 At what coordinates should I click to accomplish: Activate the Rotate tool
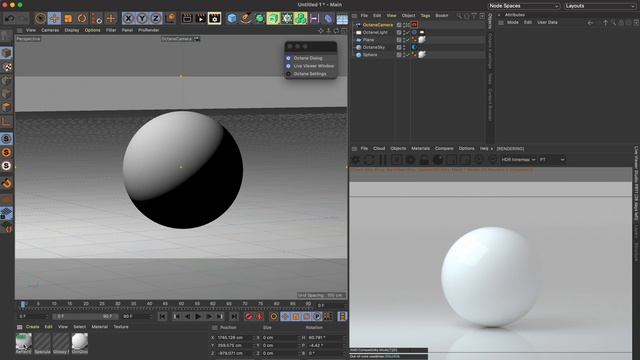pos(82,18)
